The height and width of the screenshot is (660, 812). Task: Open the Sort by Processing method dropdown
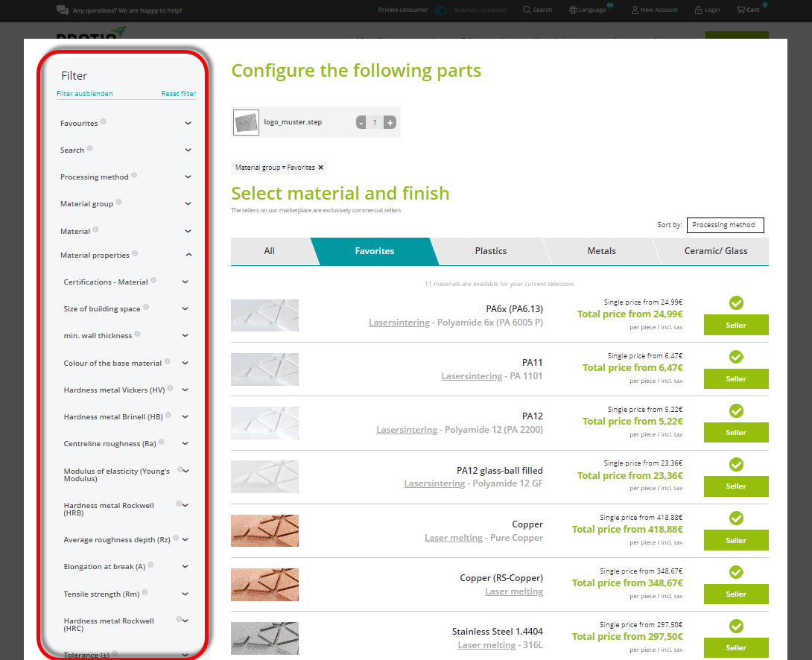(725, 225)
